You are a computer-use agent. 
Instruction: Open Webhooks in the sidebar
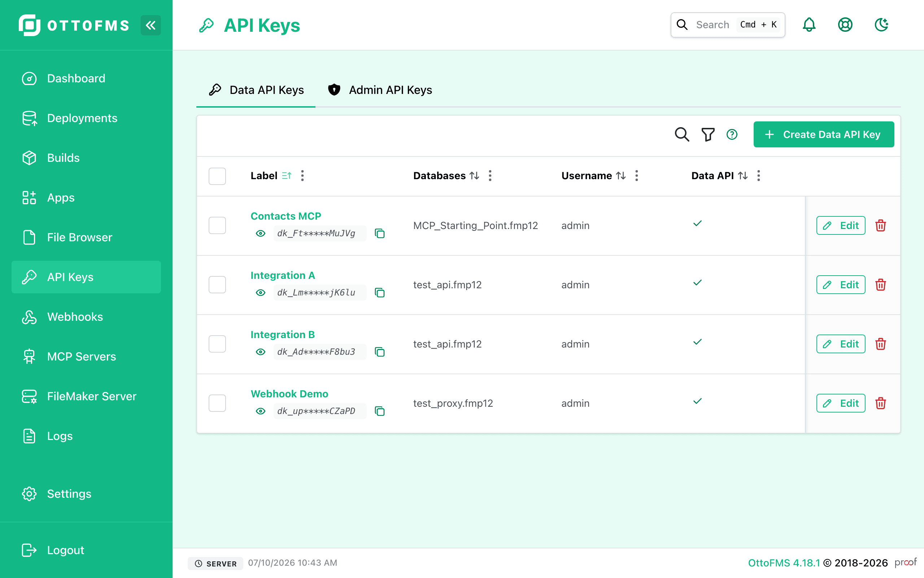pos(86,317)
